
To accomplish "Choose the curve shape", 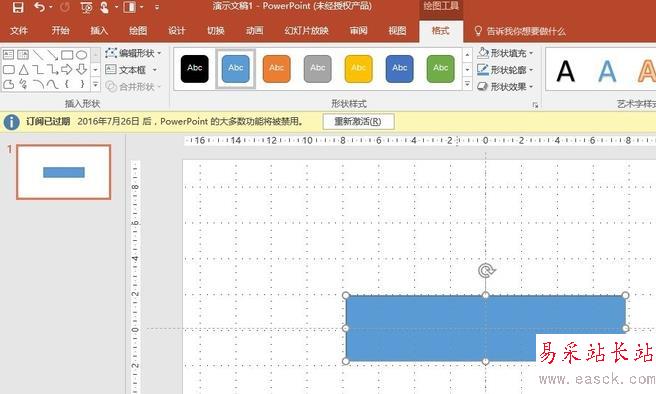I will tap(52, 84).
